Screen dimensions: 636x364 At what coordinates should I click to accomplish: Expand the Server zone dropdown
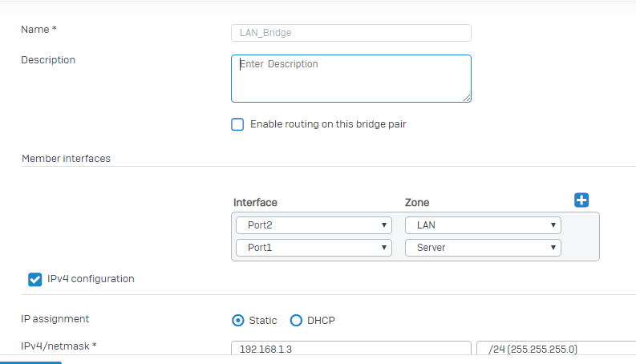[483, 248]
